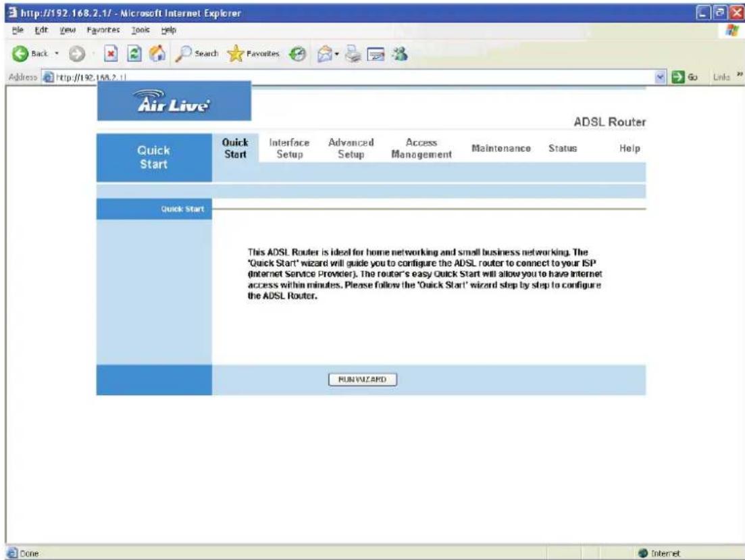Click the Messenger people icon
Screen dimensions: 745x560
[400, 54]
